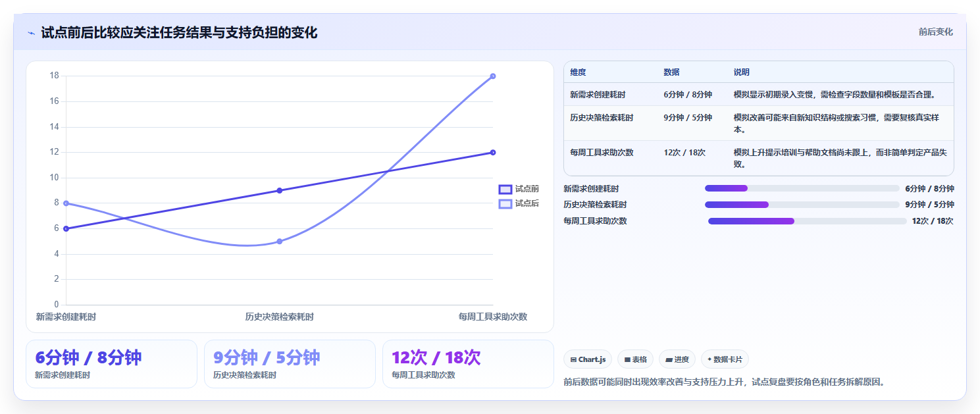Click the 进度 tag chip
980x414 pixels.
point(677,359)
